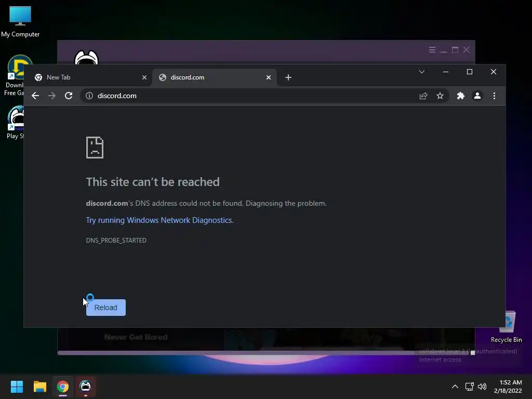Click the Chrome forward arrow
Image resolution: width=532 pixels, height=399 pixels.
51,96
